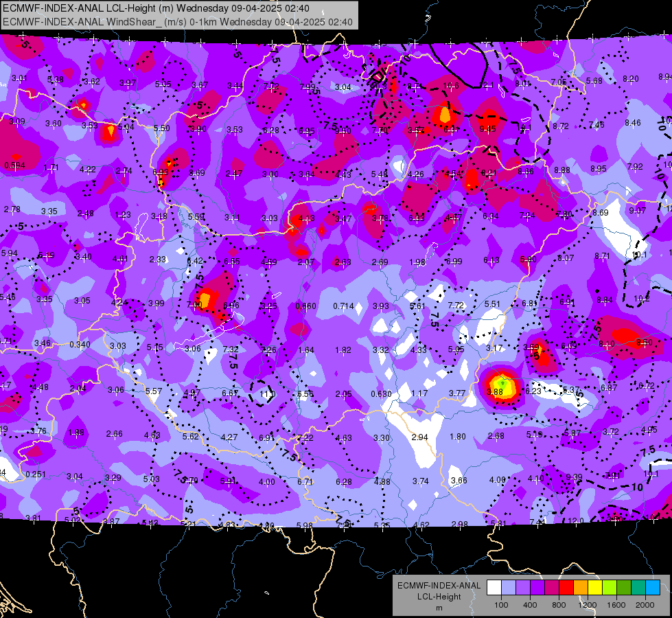This screenshot has width=672, height=618.
Task: Click the grid value 11.0 inside dashed contour
Action: coord(267,393)
